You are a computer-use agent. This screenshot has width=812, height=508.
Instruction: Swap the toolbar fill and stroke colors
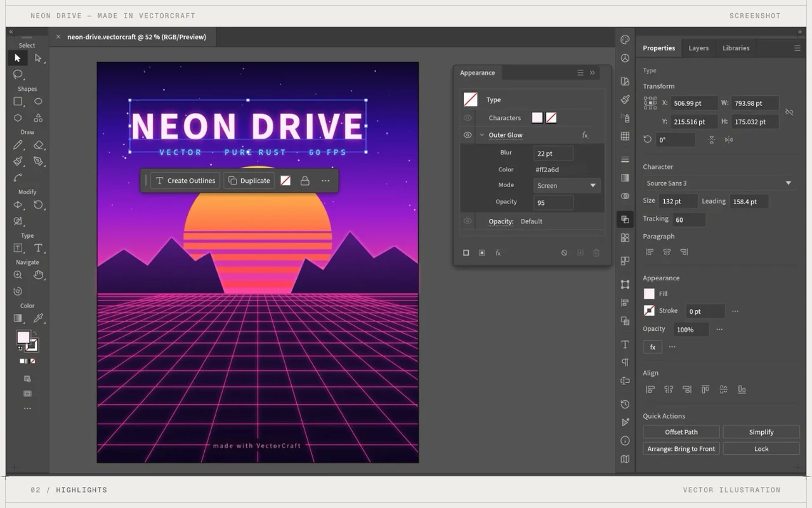34,334
